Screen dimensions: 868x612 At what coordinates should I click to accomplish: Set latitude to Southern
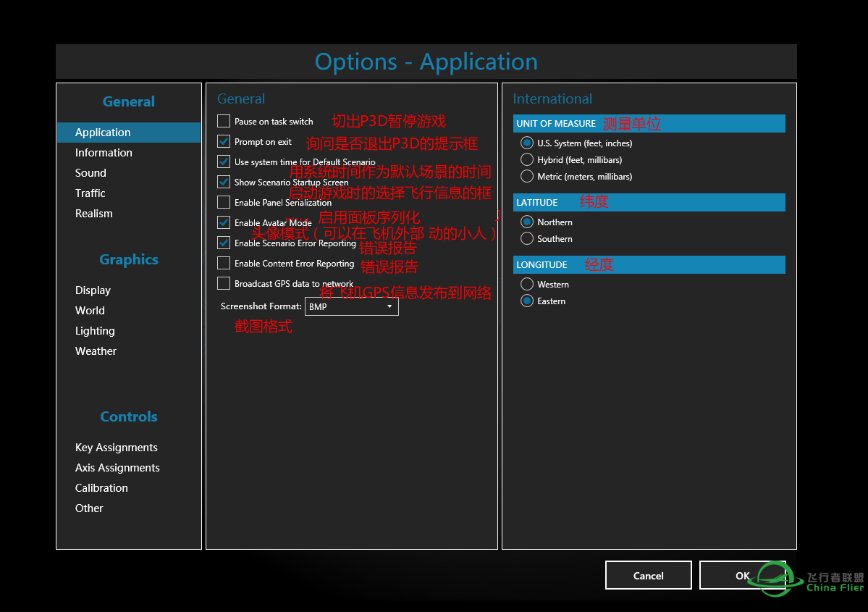tap(526, 238)
